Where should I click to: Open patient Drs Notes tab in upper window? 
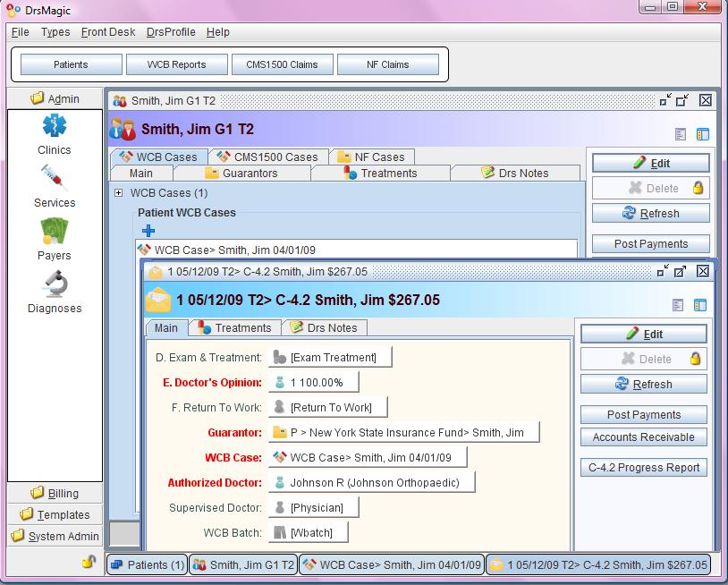[x=515, y=174]
